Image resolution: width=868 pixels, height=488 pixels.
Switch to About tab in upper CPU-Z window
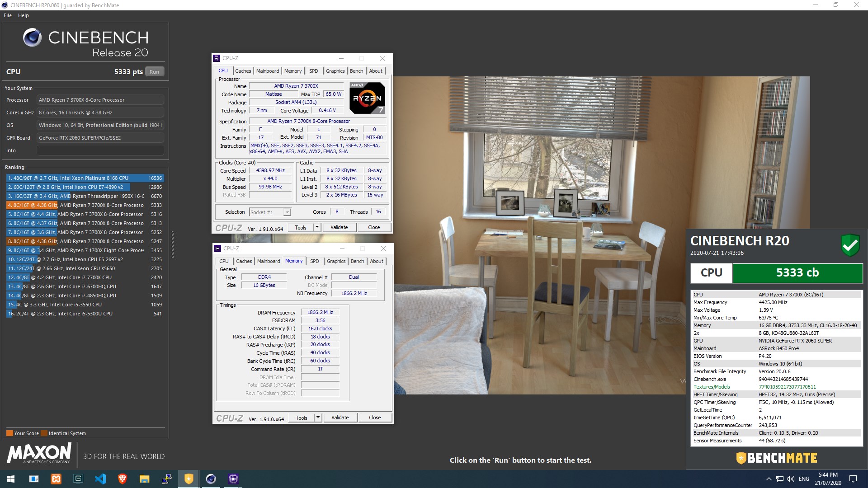click(376, 71)
